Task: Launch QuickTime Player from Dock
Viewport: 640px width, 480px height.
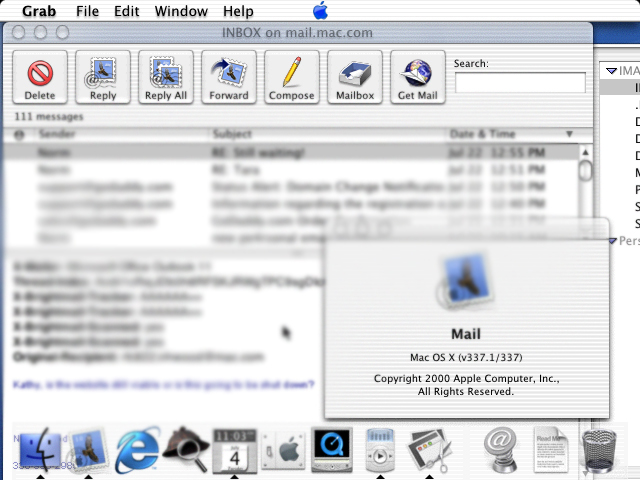Action: [331, 450]
